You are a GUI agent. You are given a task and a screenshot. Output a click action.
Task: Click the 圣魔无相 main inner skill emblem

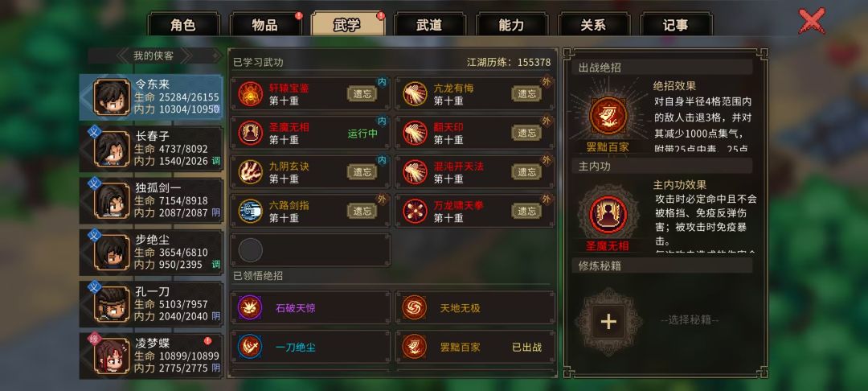pos(608,216)
